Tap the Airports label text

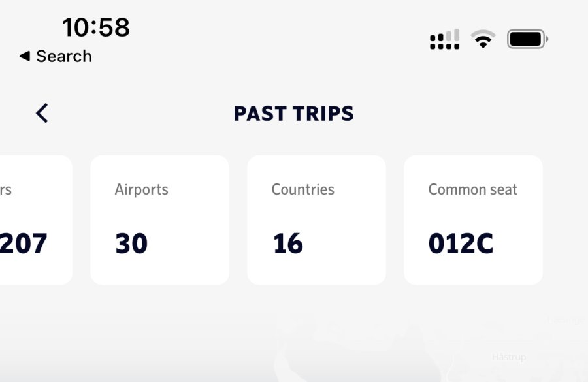pos(141,190)
